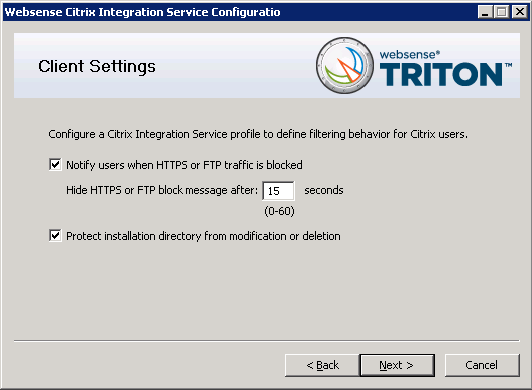Click the Configure a Citrix Integration description

point(258,134)
